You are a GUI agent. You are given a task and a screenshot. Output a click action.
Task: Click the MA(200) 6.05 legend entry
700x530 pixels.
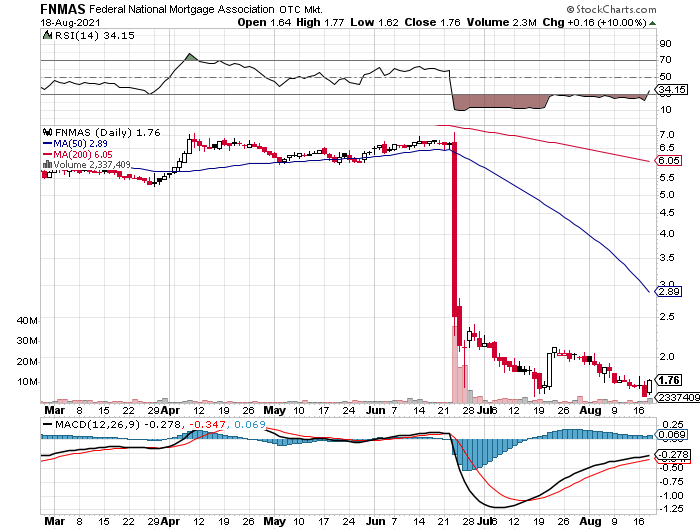(x=78, y=154)
